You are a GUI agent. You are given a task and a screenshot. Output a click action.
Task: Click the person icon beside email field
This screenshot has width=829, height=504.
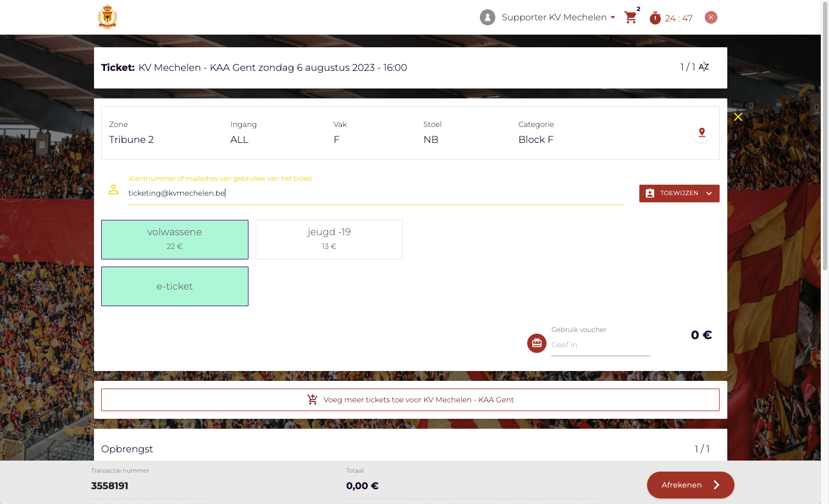pyautogui.click(x=113, y=190)
